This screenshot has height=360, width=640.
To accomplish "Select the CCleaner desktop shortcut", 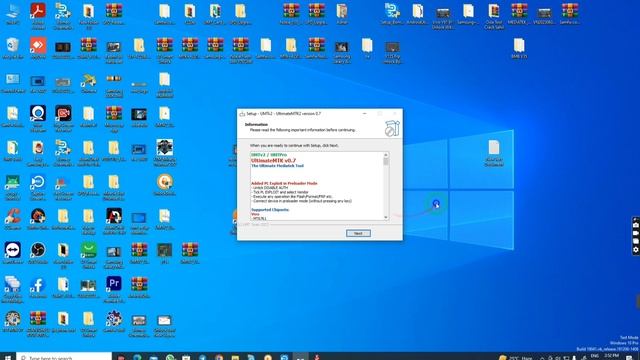I will (x=12, y=219).
